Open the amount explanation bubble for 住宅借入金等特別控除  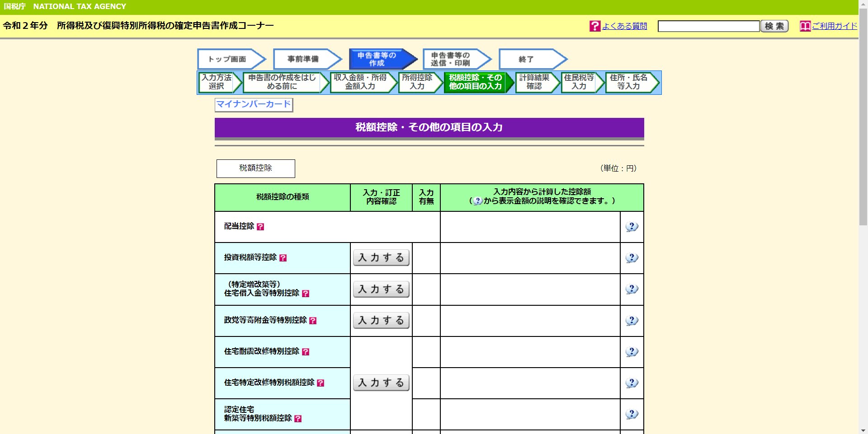(x=632, y=289)
